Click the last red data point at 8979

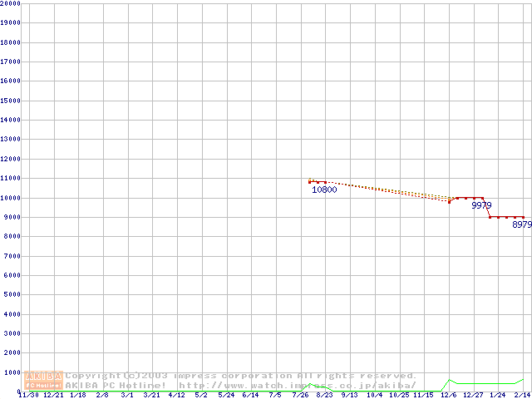pyautogui.click(x=523, y=217)
